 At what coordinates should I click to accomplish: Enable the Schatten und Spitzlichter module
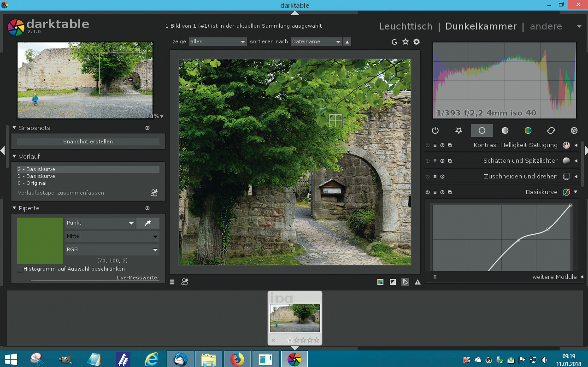(x=428, y=161)
